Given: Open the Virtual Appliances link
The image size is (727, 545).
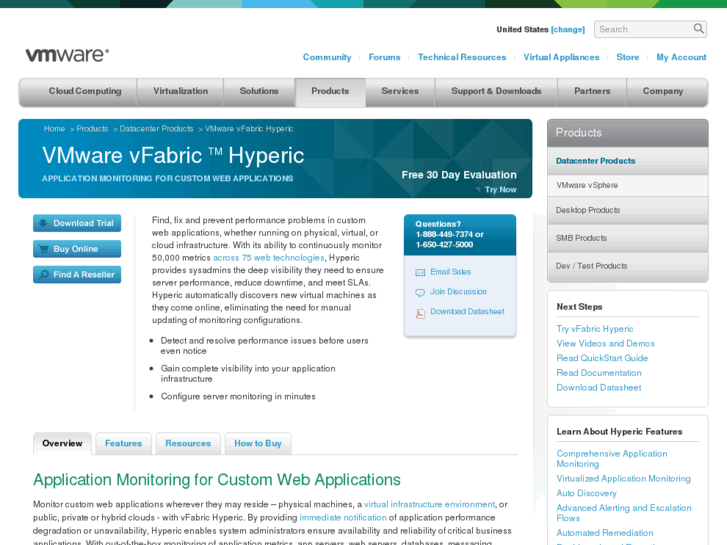Looking at the screenshot, I should coord(561,57).
